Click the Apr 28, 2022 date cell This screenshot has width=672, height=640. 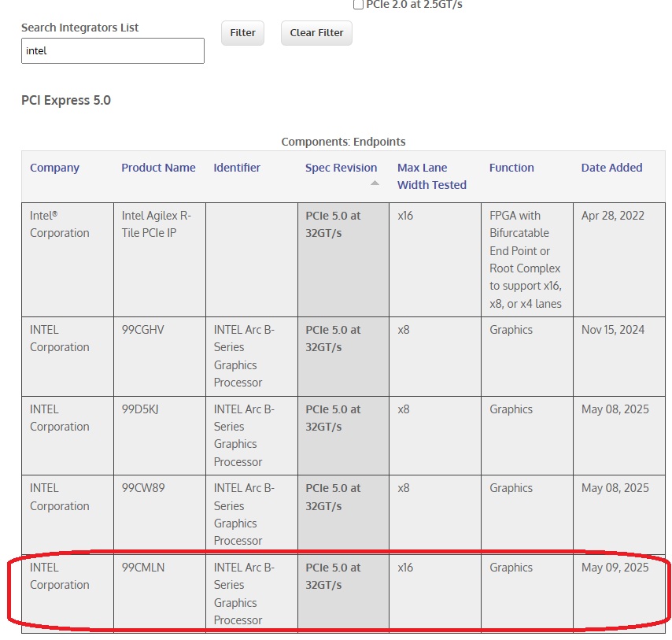click(x=619, y=260)
